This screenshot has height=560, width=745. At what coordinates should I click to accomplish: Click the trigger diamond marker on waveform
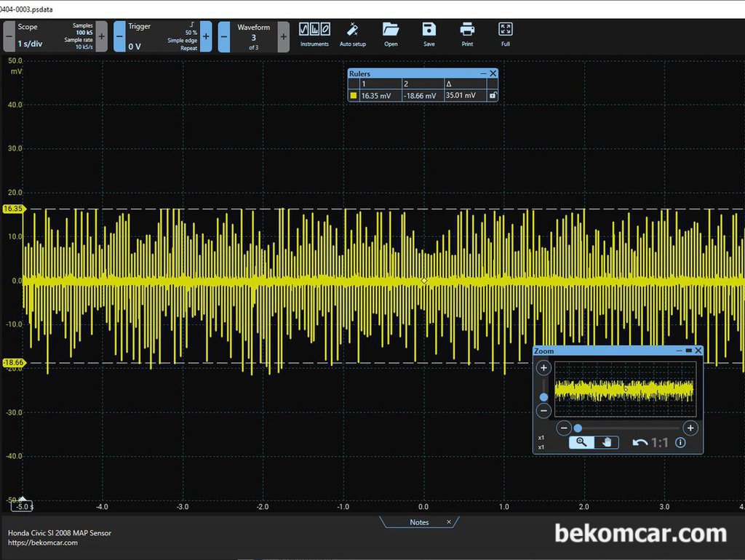pos(424,281)
